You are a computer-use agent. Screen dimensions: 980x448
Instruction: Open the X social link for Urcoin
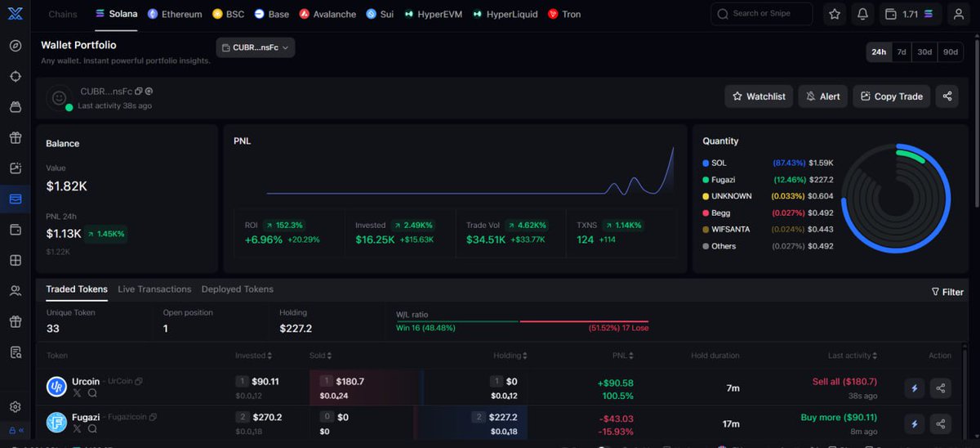coord(78,393)
